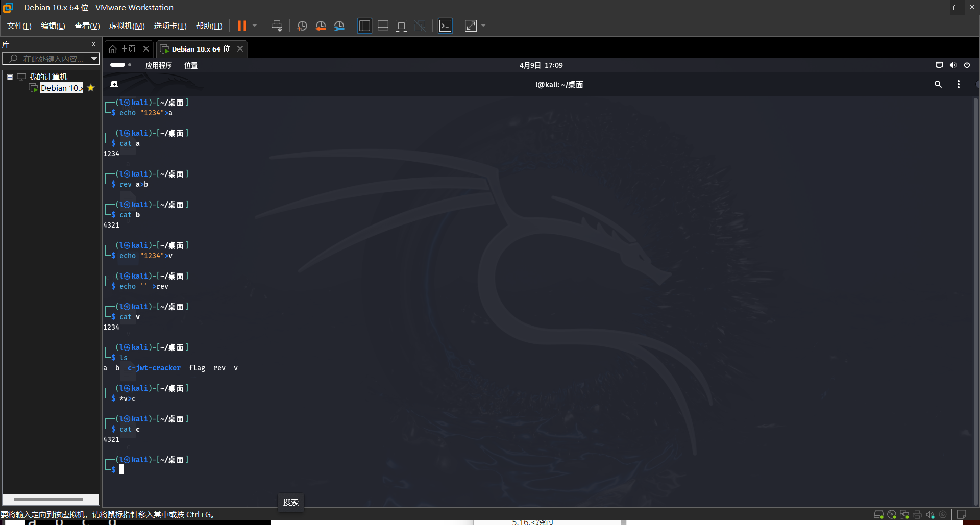Toggle the thumbnail bar view
The height and width of the screenshot is (525, 980).
tap(383, 26)
